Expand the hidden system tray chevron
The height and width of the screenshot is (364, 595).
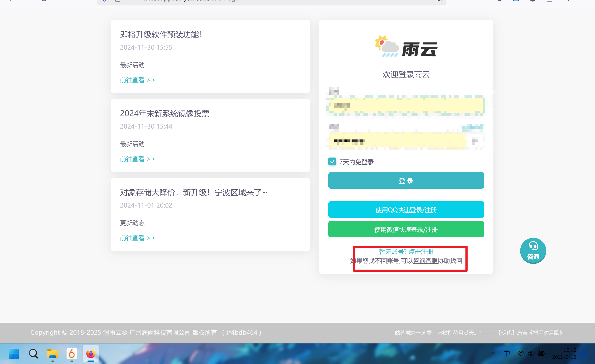pyautogui.click(x=493, y=353)
